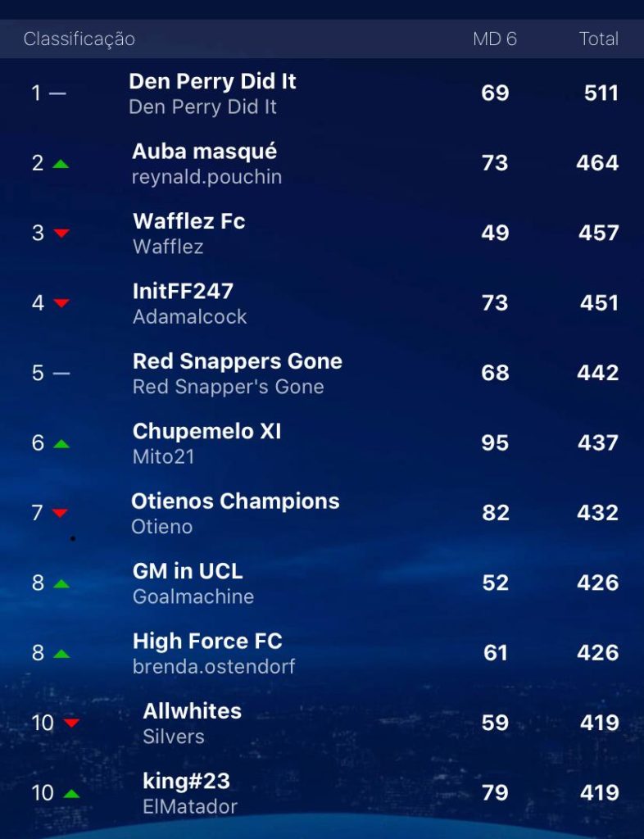Click Chupemelo XI matchday score 95
Screen dimensions: 644x839
[x=495, y=443]
